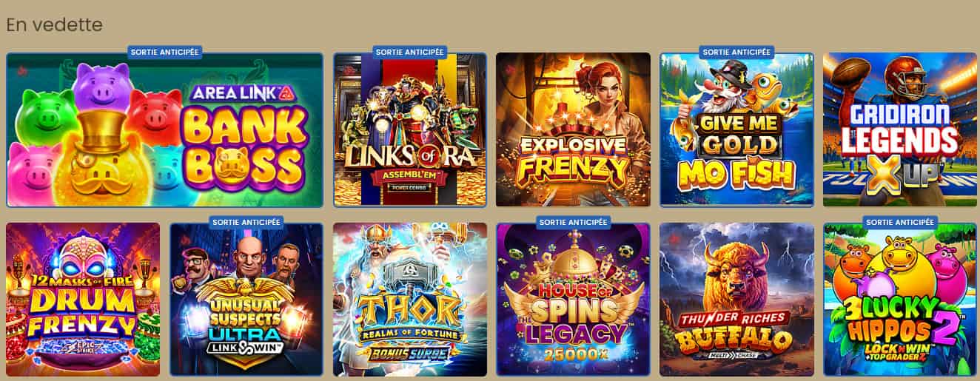Open the Explosive Frenzy game
The height and width of the screenshot is (381, 980).
click(x=573, y=129)
